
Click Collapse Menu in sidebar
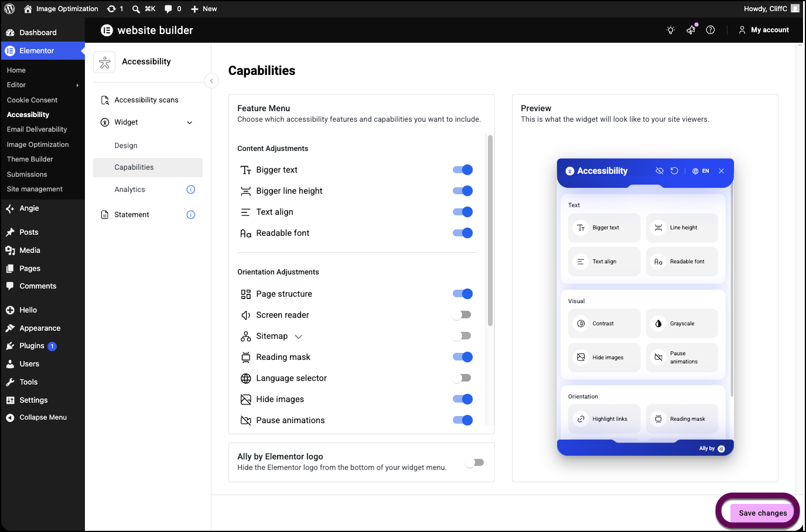[43, 417]
